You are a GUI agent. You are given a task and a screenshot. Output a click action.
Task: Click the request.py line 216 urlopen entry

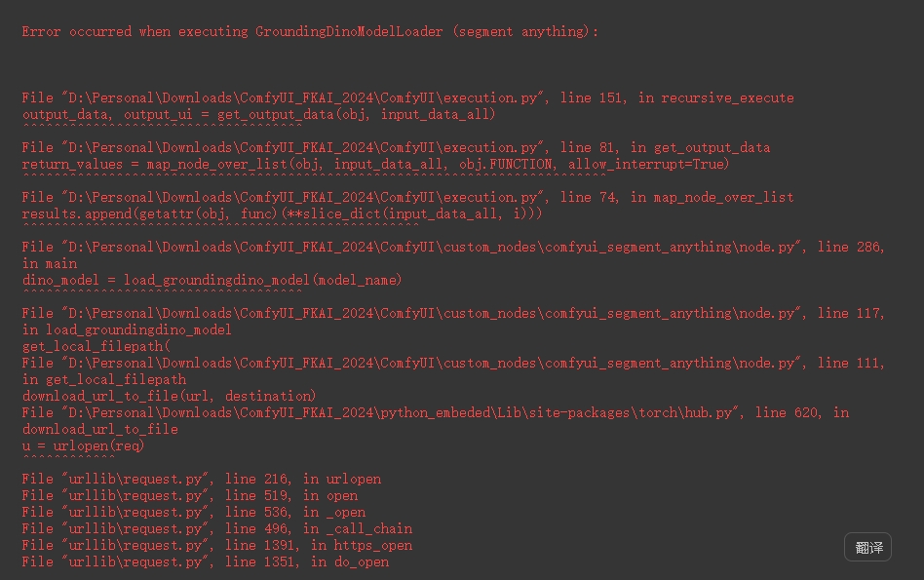coord(201,479)
